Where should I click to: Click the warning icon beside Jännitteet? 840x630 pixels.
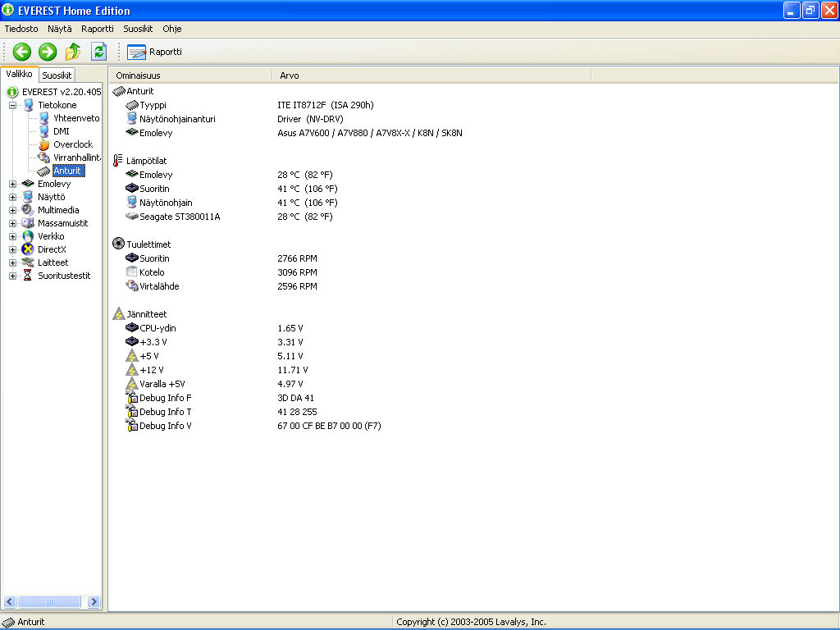click(118, 314)
